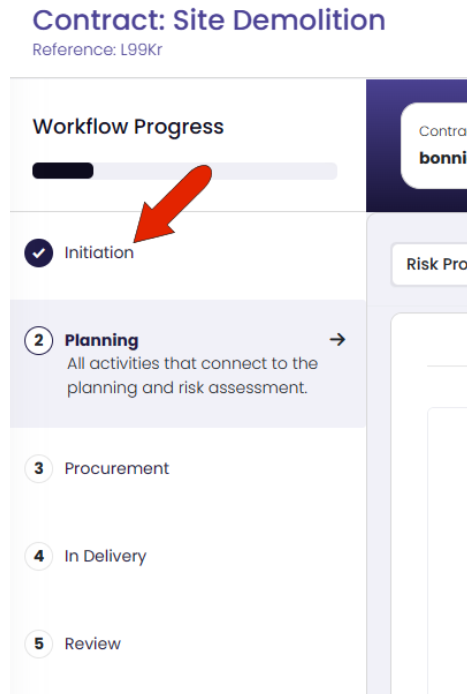Click the Initiation completed checkmark icon
This screenshot has width=467, height=694.
pyautogui.click(x=39, y=253)
